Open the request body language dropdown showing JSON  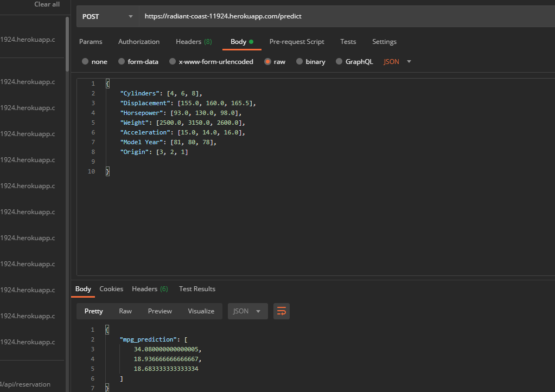pyautogui.click(x=395, y=61)
